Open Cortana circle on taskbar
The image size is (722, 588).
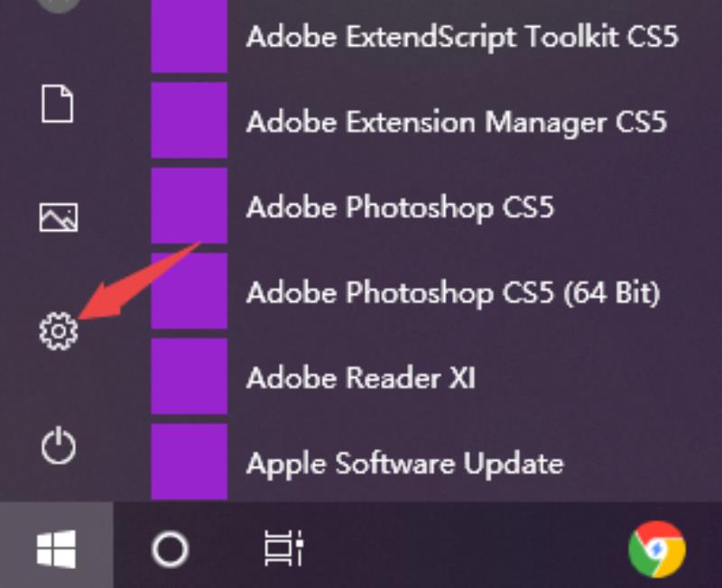click(x=170, y=549)
